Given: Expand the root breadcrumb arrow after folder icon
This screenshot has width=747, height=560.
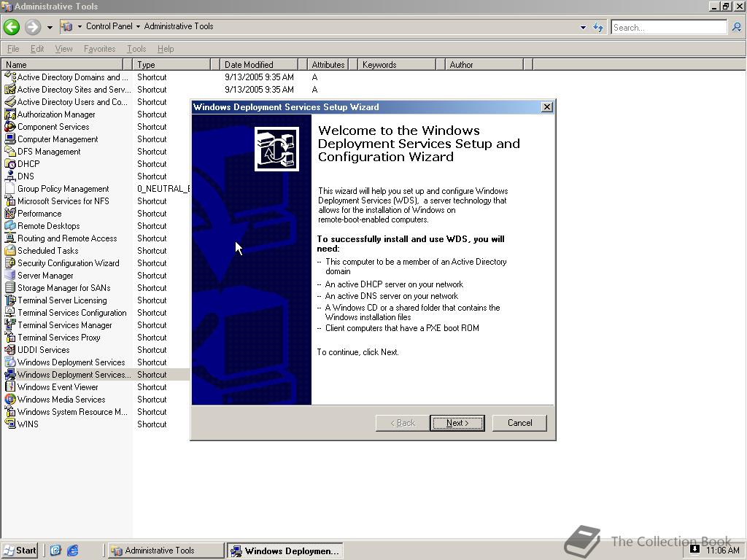Looking at the screenshot, I should tap(80, 26).
